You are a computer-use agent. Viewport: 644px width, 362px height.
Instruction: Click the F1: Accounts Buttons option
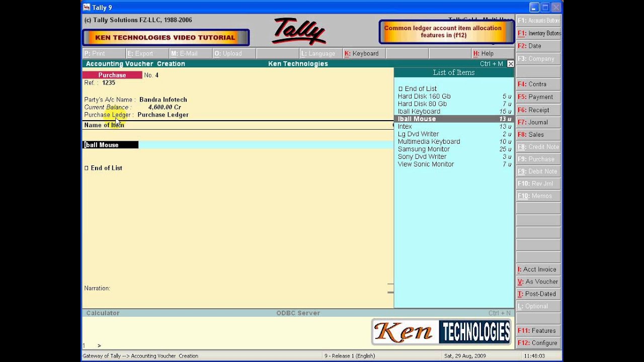(x=538, y=21)
